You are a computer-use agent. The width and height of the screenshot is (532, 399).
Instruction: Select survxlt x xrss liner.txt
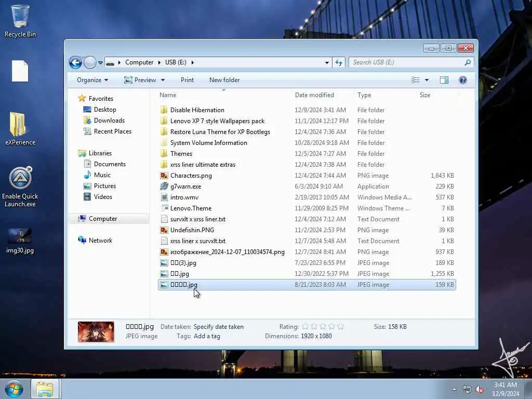(x=198, y=219)
